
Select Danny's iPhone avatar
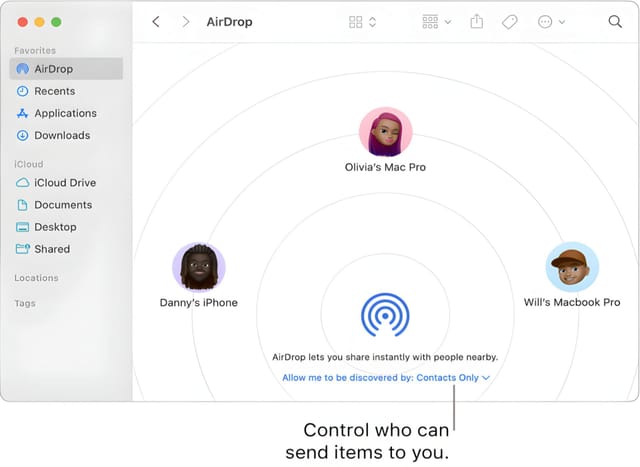(x=198, y=267)
